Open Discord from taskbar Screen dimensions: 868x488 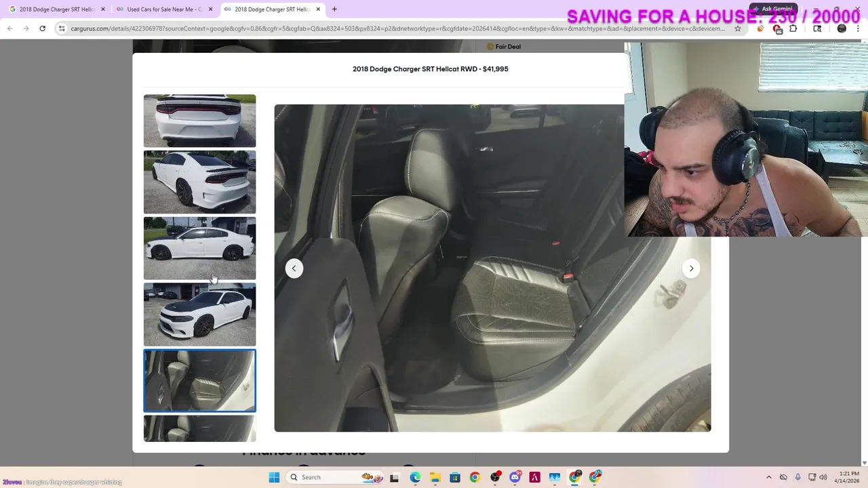[515, 477]
